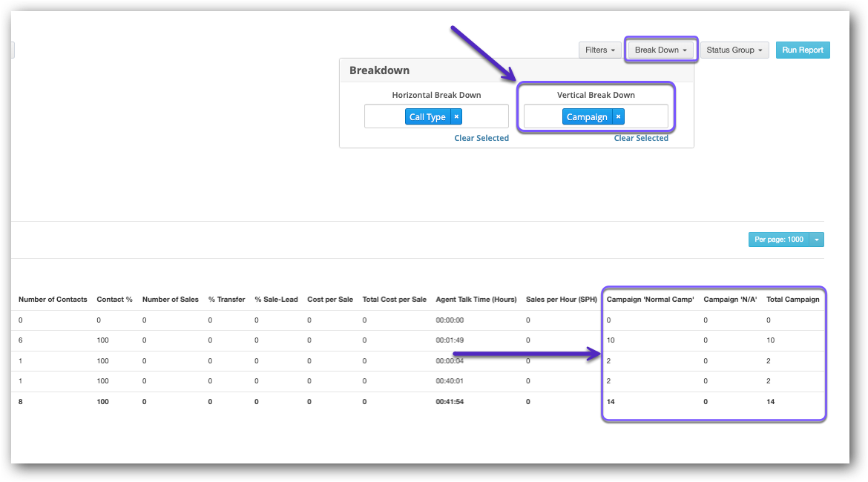The height and width of the screenshot is (482, 868).
Task: Click the Number of Sales column header
Action: pyautogui.click(x=171, y=300)
